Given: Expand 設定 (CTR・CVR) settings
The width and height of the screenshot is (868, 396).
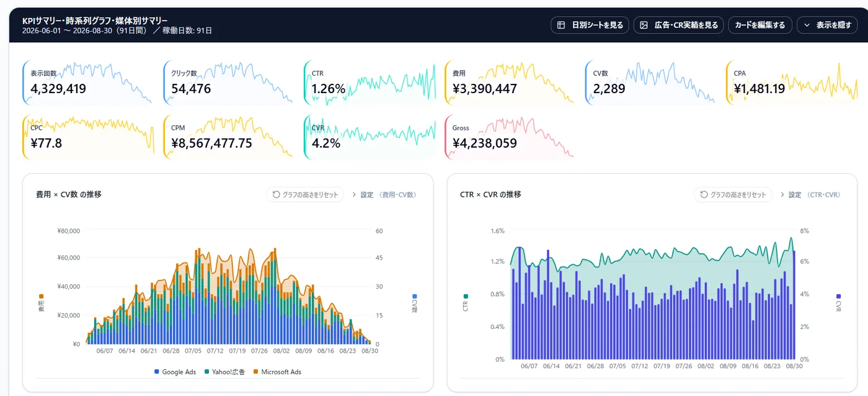Looking at the screenshot, I should pos(810,194).
